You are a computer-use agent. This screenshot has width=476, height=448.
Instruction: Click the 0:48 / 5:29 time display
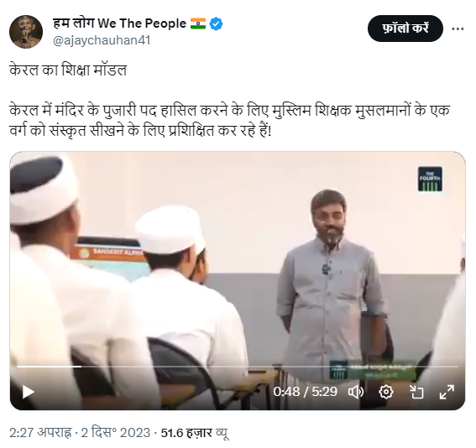pos(305,392)
